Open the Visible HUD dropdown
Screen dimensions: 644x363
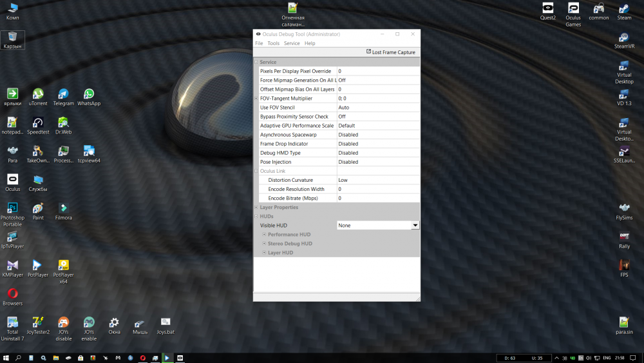[415, 226]
